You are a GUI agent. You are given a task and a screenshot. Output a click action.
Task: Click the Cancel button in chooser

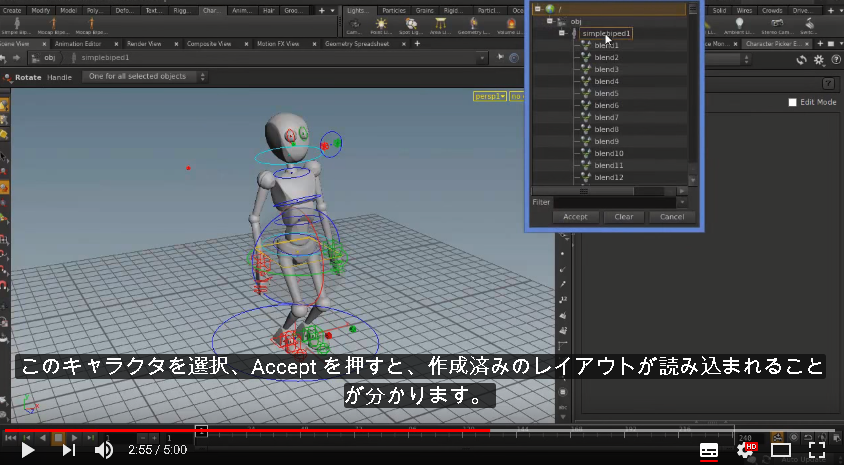point(672,217)
